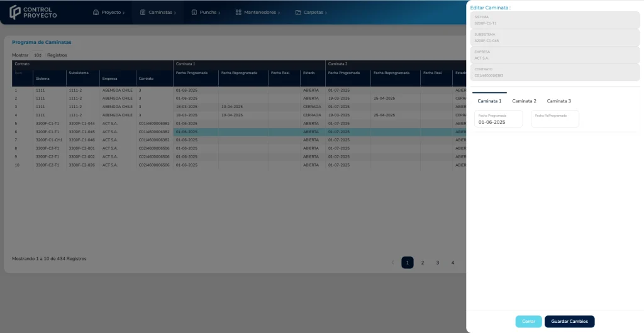Expand the Carpetas menu chevron

click(326, 13)
